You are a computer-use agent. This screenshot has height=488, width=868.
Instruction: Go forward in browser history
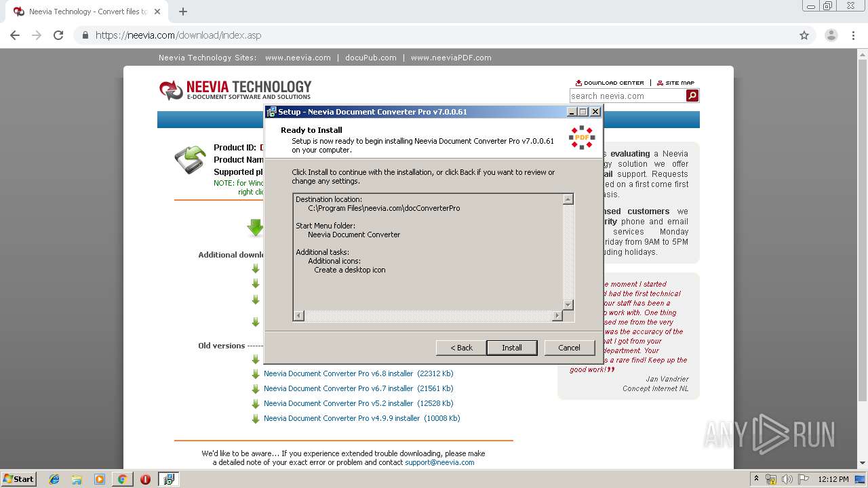[37, 35]
